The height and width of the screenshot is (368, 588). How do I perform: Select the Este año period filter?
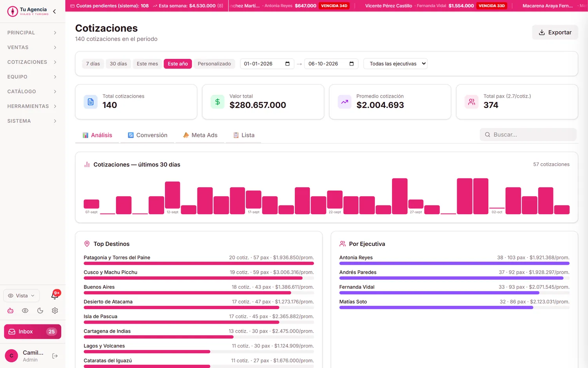178,64
